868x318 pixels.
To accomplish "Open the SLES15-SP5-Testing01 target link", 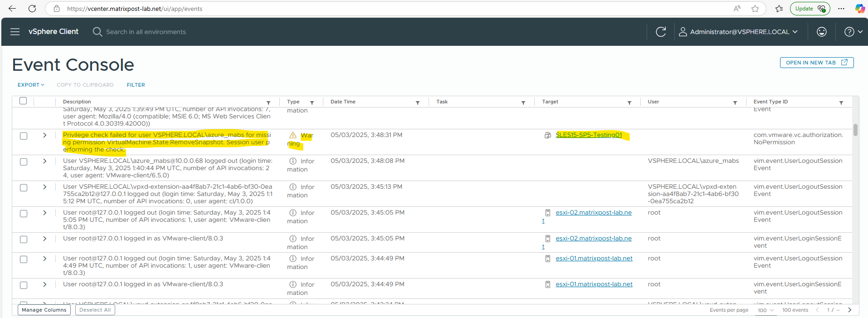I will [589, 135].
